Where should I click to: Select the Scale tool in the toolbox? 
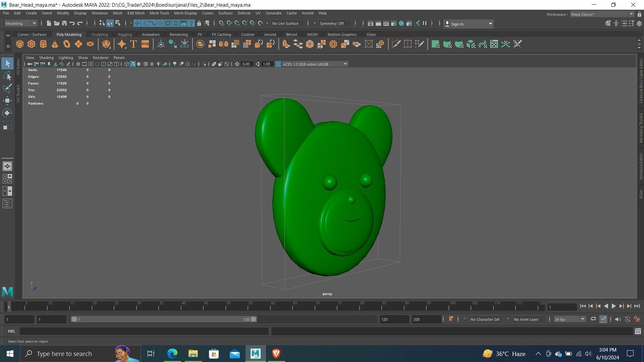[x=7, y=125]
